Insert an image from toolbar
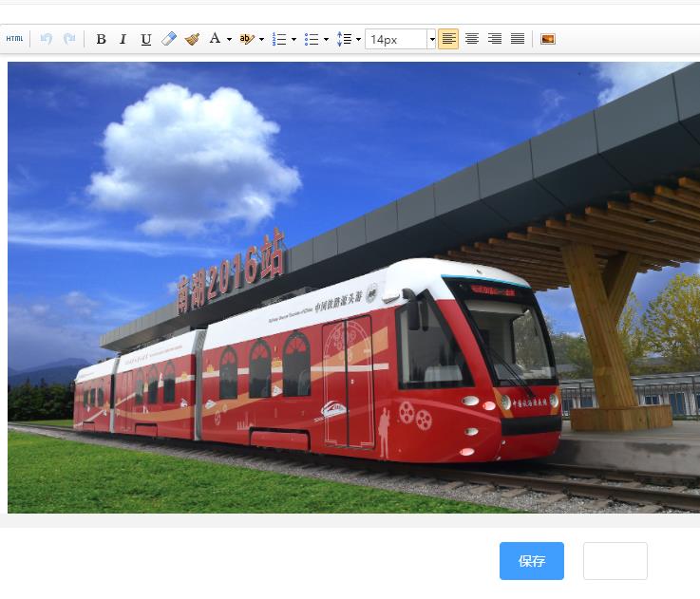Screen dimensions: 700x599 [547, 39]
